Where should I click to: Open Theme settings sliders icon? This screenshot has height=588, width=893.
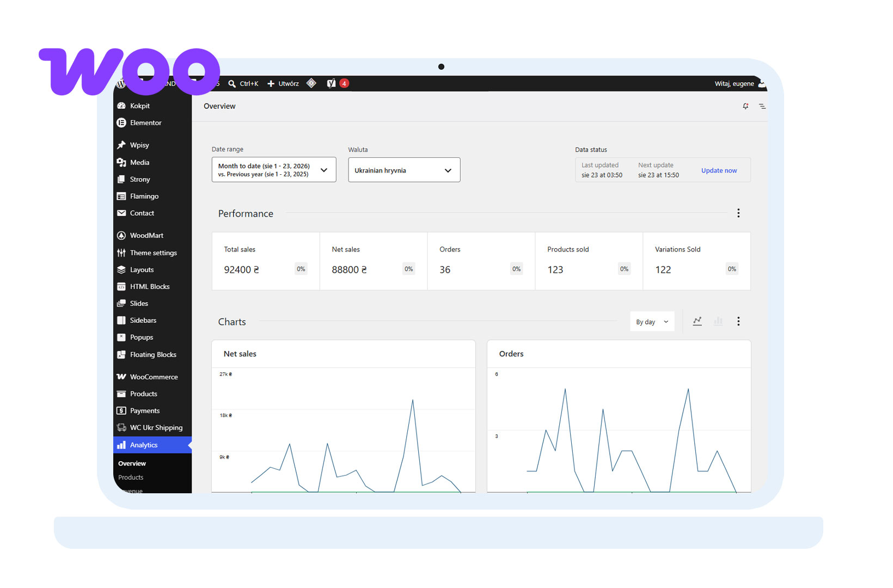point(121,253)
